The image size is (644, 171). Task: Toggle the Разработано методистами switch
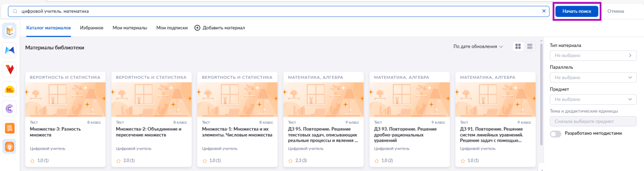(555, 134)
